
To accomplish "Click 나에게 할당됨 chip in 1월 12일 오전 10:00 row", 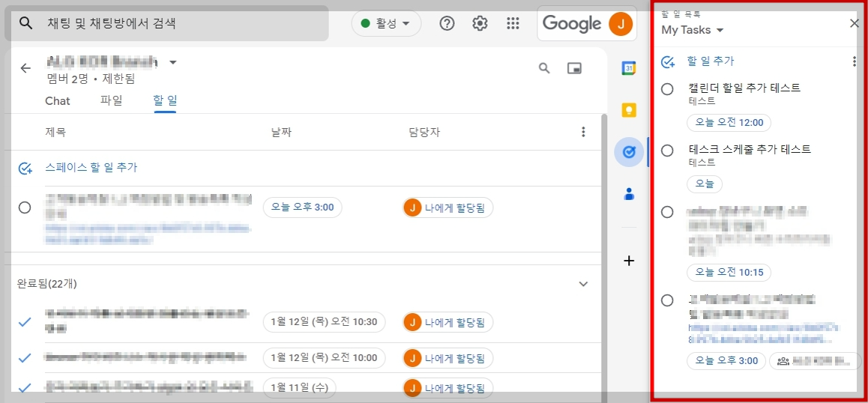I will pos(447,357).
